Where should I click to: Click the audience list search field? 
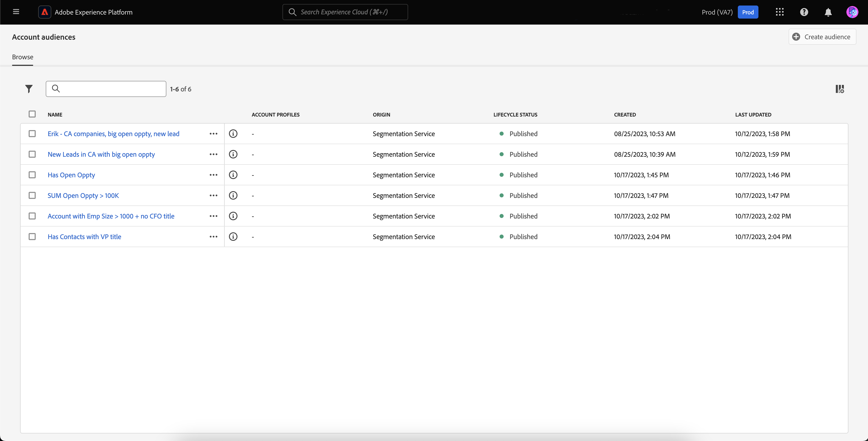click(111, 89)
